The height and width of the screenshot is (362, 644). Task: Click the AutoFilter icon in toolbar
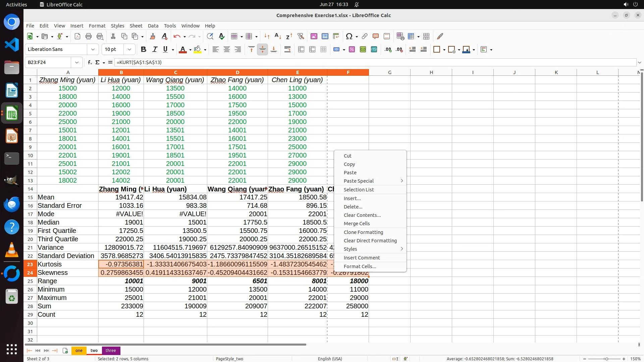[301, 36]
